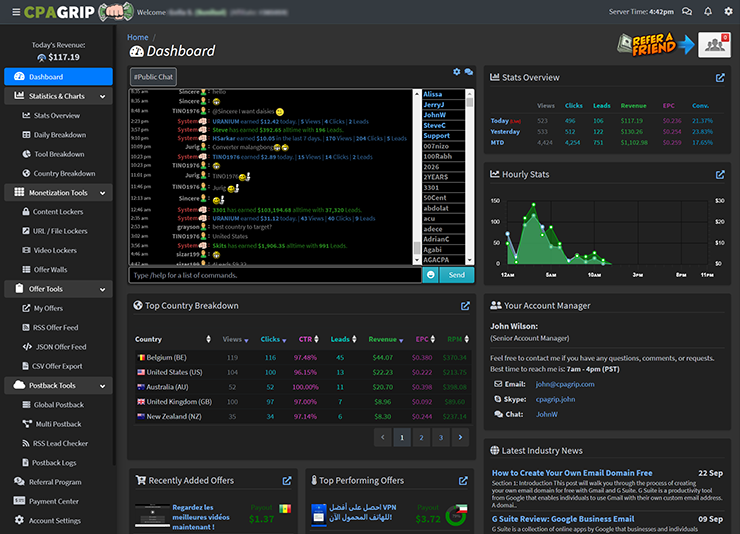Select the #Public Chat tab
Viewport: 740px width, 534px height.
(152, 76)
